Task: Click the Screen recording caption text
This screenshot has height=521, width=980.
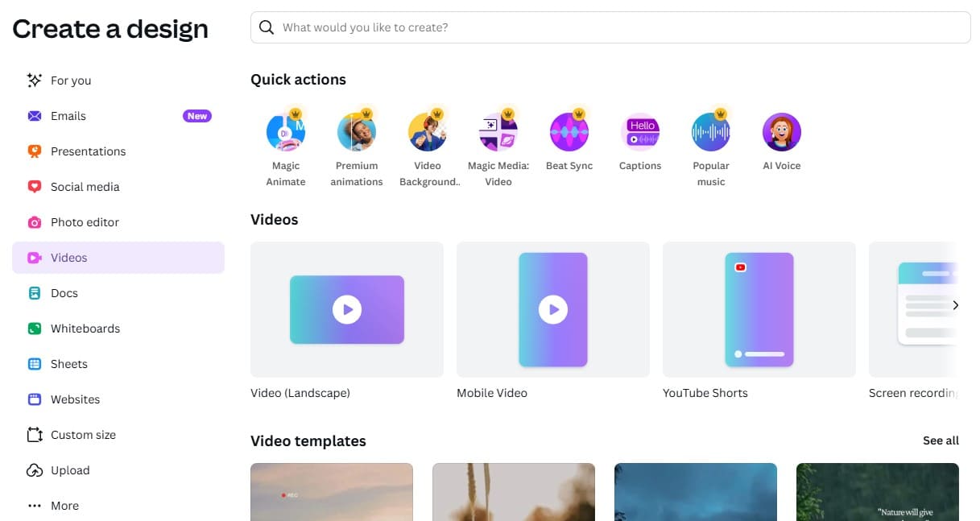Action: coord(914,393)
